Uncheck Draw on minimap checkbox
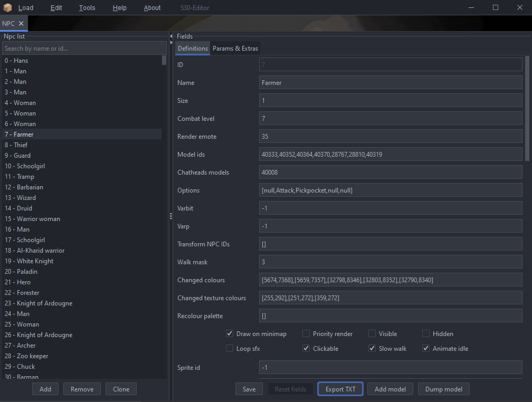This screenshot has width=532, height=402. point(230,333)
